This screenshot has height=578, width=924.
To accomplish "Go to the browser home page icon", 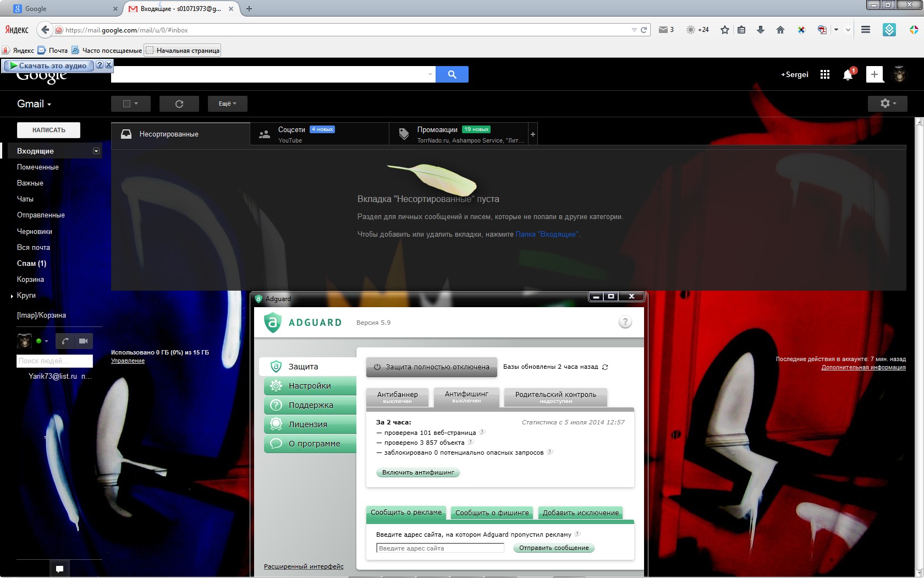I will point(780,30).
